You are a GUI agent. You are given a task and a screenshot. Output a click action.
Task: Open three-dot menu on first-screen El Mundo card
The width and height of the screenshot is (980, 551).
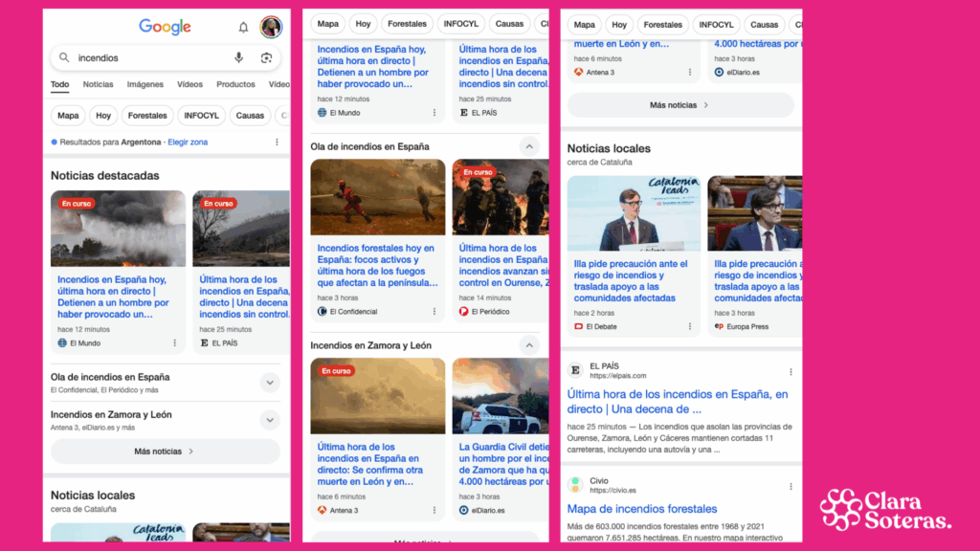coord(175,343)
